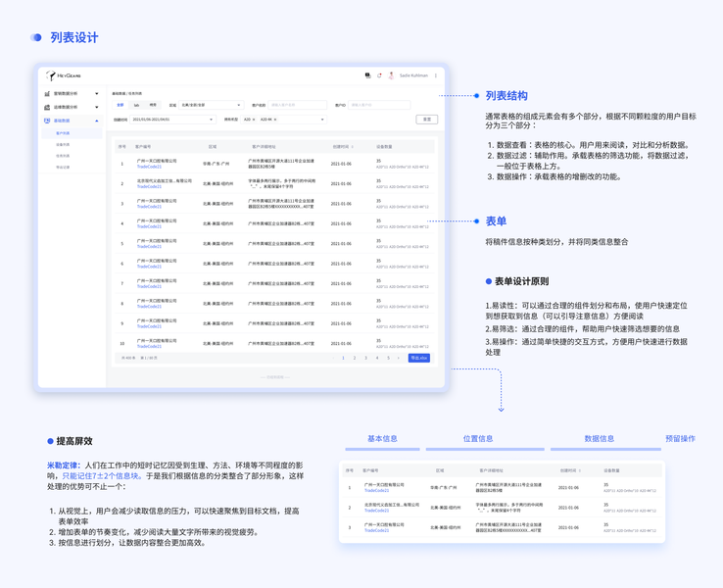The width and height of the screenshot is (723, 588).
Task: Click the 预留操作 label
Action: coord(681,439)
